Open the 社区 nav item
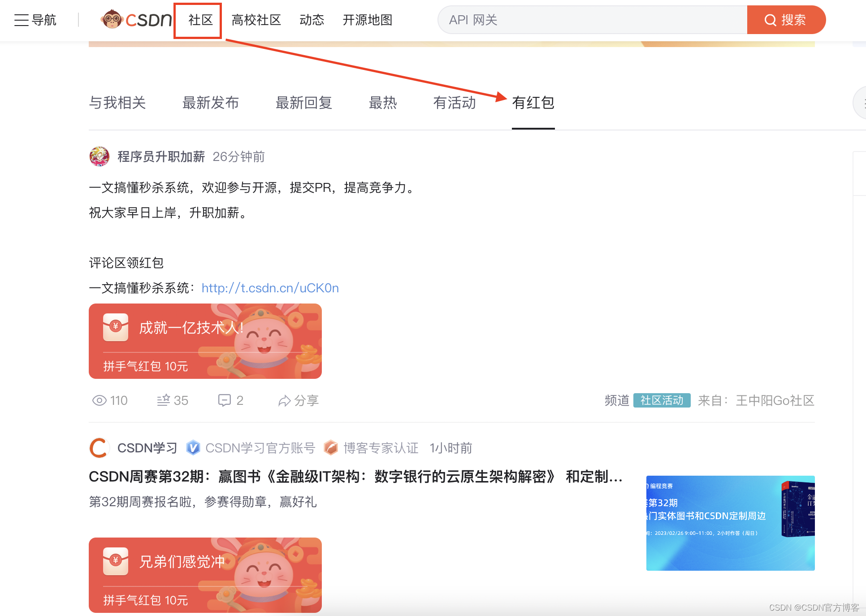 pyautogui.click(x=200, y=20)
